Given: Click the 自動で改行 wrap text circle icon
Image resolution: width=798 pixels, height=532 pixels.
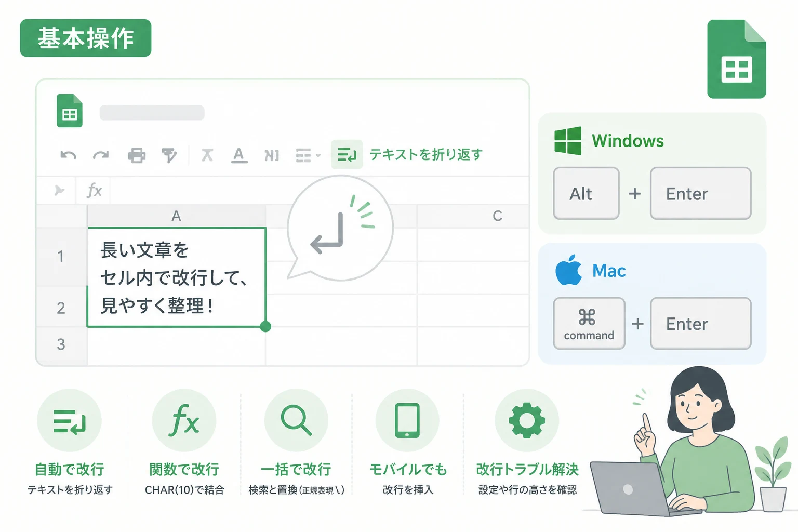Looking at the screenshot, I should [x=69, y=420].
